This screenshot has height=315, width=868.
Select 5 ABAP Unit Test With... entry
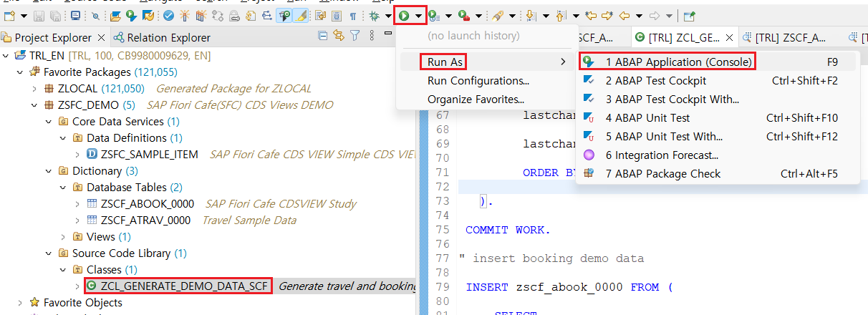coord(718,137)
